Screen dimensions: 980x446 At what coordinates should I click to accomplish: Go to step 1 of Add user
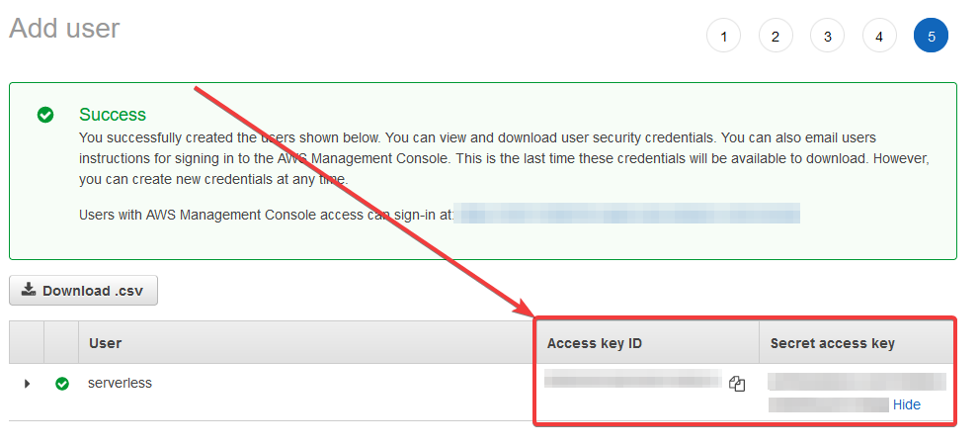coord(723,37)
